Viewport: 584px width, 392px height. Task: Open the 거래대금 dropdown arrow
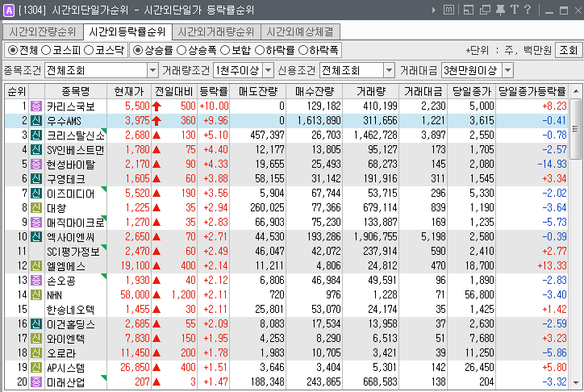pyautogui.click(x=508, y=70)
